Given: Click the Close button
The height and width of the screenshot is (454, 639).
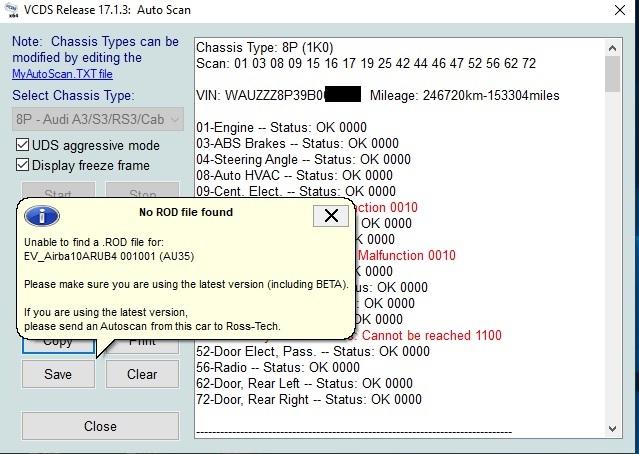Looking at the screenshot, I should coord(100,426).
